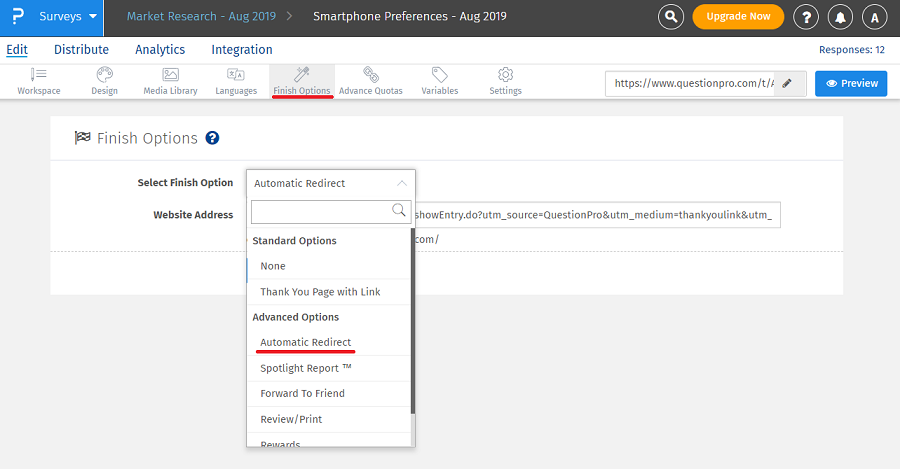Open the Settings gear icon
The image size is (900, 469).
click(505, 75)
